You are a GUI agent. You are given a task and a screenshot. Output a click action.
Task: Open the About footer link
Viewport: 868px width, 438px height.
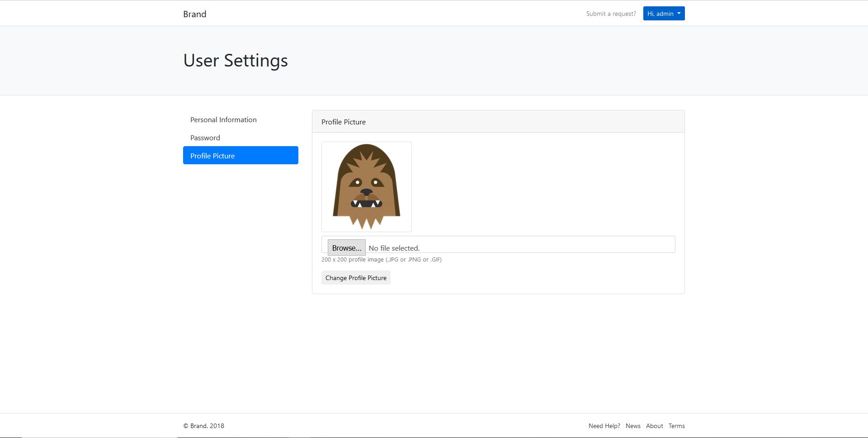pos(654,426)
